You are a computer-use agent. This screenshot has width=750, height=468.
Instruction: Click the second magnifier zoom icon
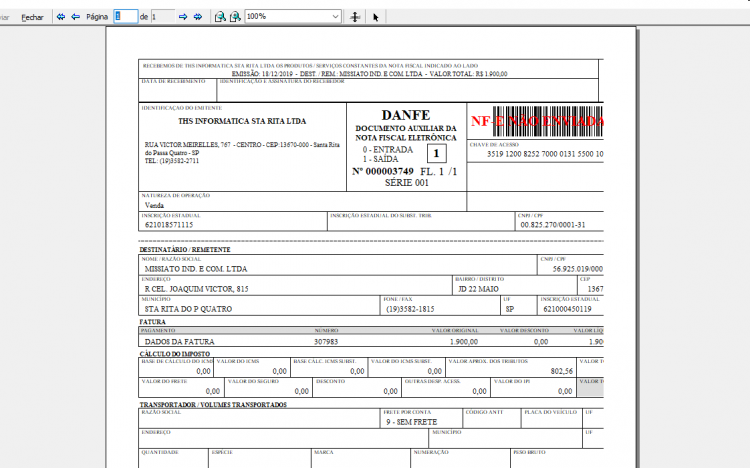[235, 17]
